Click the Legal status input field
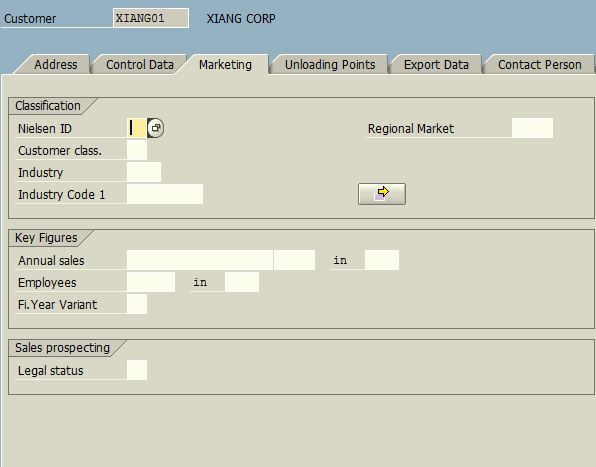This screenshot has width=596, height=467. pos(137,370)
